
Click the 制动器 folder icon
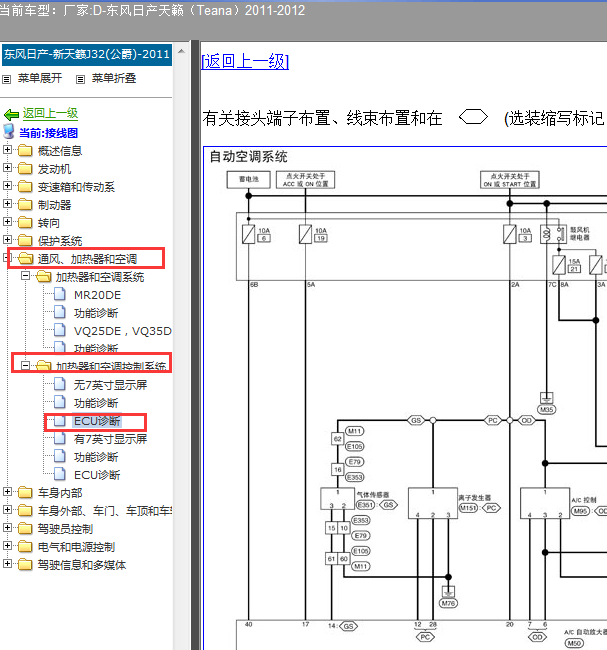point(25,204)
